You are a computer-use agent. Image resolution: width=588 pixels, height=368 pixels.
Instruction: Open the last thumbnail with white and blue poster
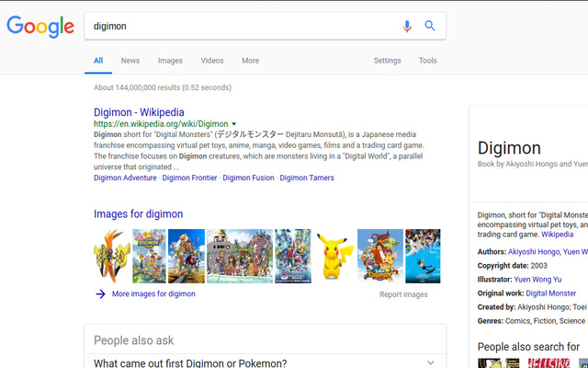[x=423, y=256]
